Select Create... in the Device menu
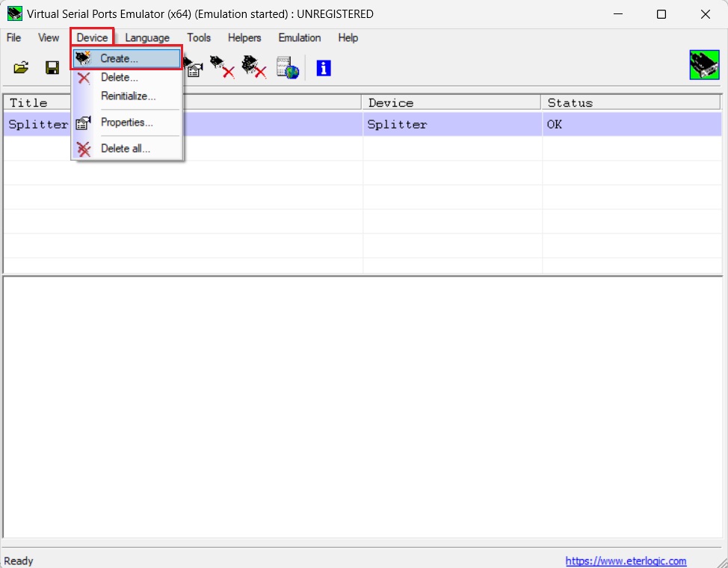The height and width of the screenshot is (568, 728). (119, 58)
